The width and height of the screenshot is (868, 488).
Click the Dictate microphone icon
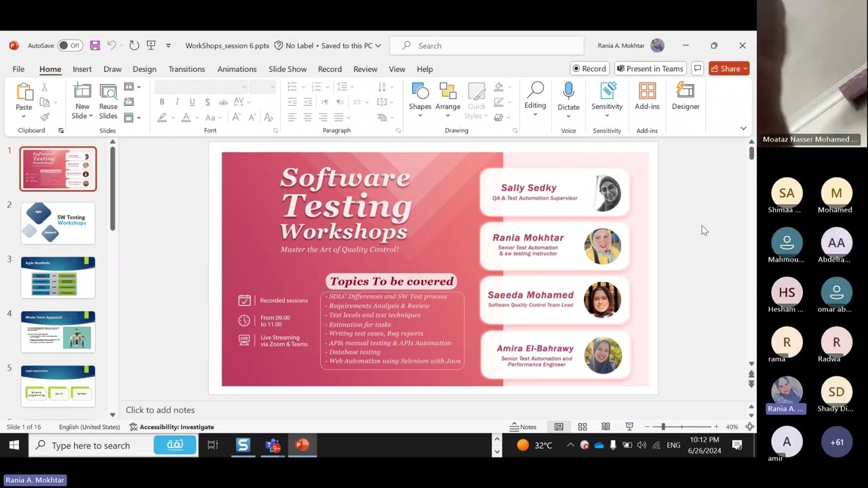pos(568,91)
